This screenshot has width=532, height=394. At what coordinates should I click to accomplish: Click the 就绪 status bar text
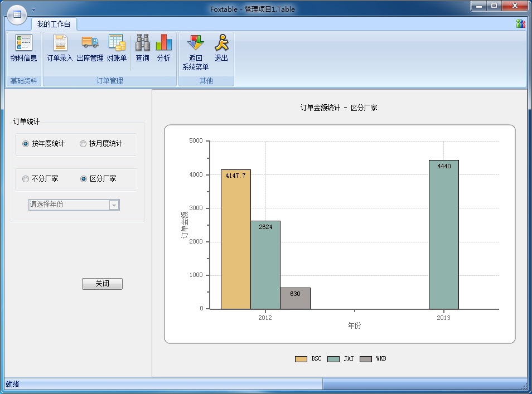coord(12,384)
